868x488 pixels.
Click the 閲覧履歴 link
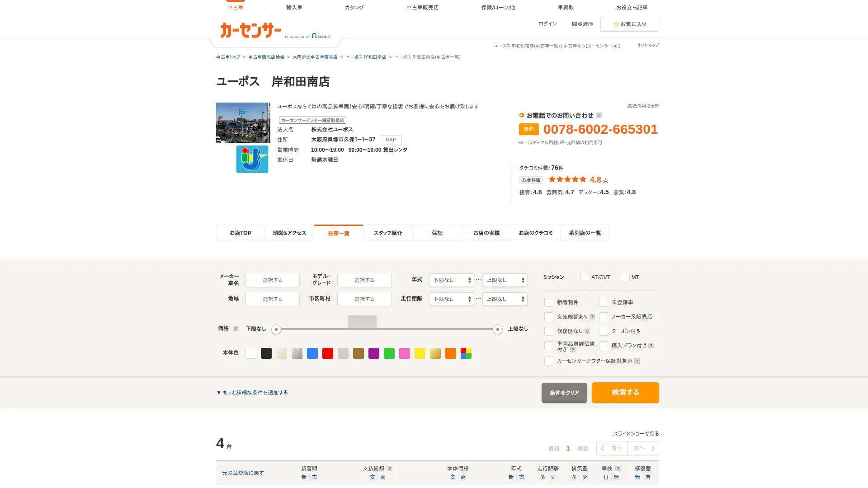tap(582, 24)
